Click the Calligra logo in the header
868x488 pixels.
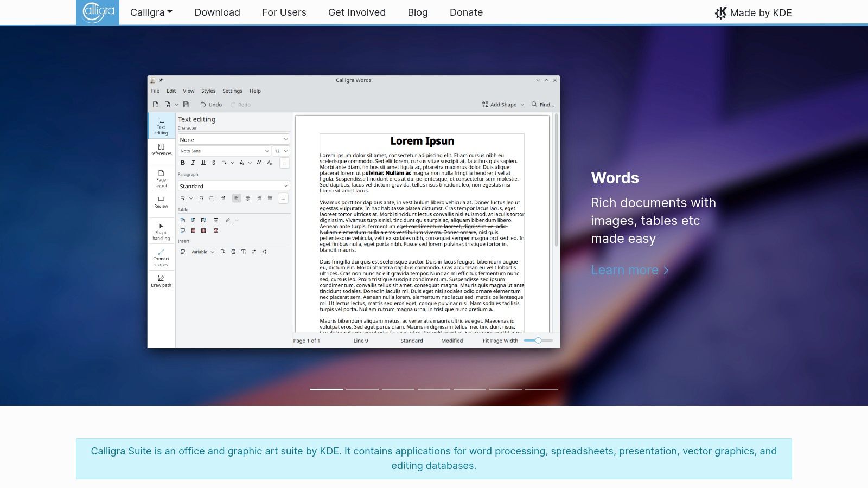[x=98, y=12]
